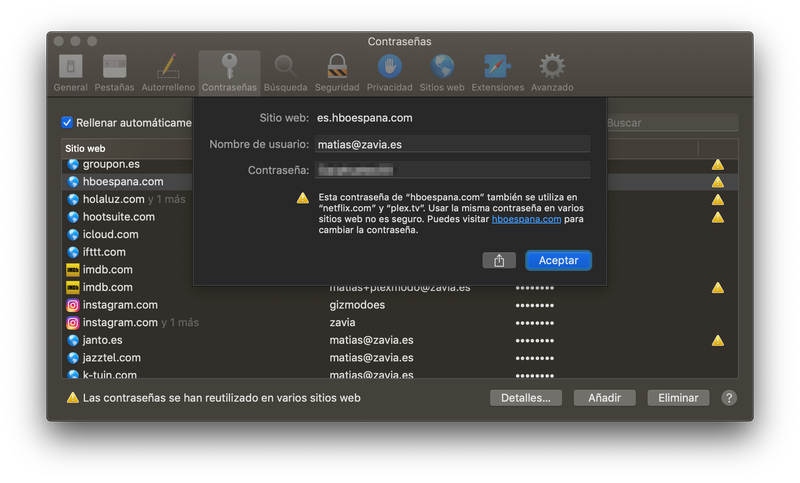The width and height of the screenshot is (800, 483).
Task: Select the janto.es row
Action: click(399, 340)
